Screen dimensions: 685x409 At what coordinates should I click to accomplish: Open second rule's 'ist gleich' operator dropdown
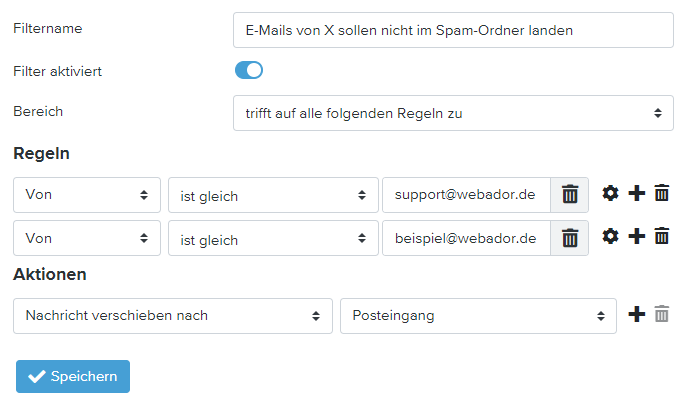(x=273, y=238)
